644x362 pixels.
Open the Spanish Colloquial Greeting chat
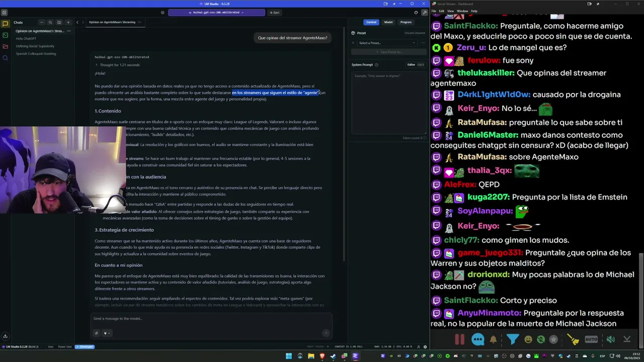[x=36, y=53]
